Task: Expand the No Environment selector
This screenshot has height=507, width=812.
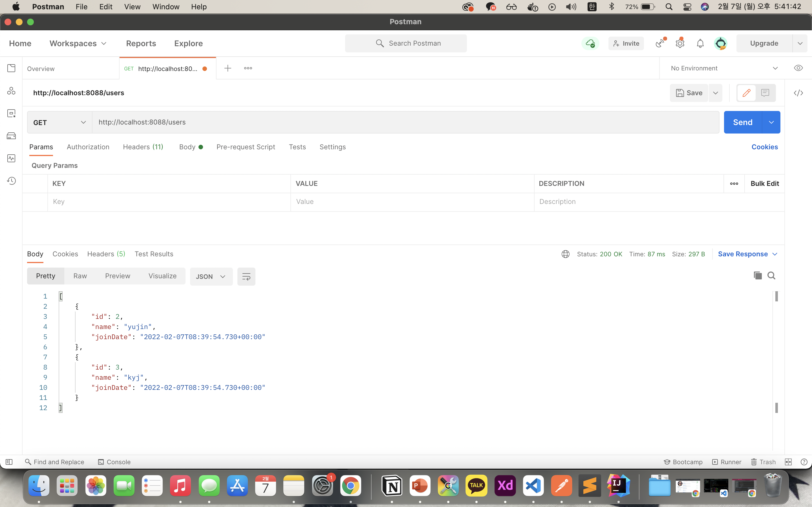Action: pyautogui.click(x=724, y=68)
